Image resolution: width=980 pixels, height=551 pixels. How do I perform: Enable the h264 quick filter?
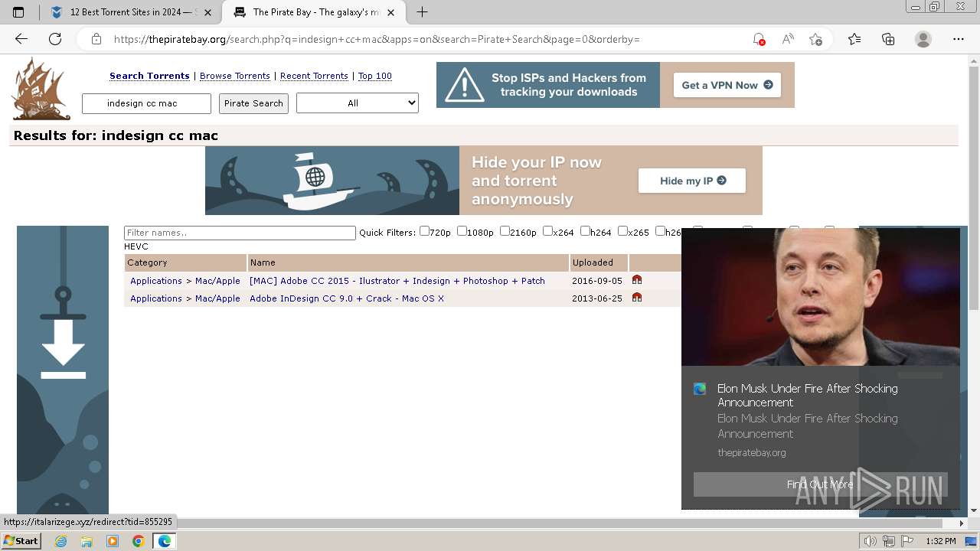[x=585, y=231]
